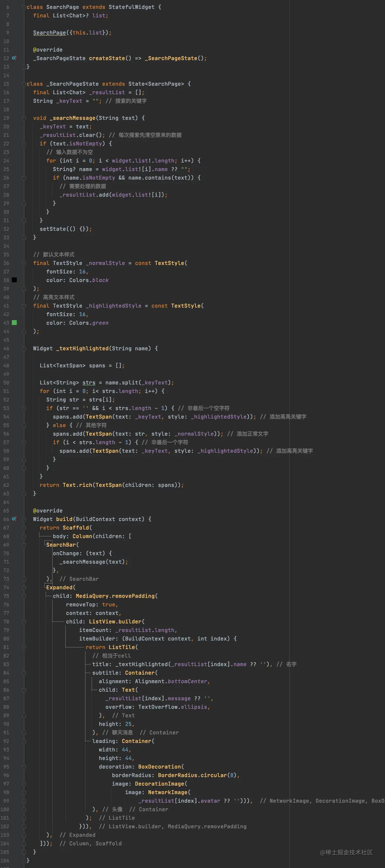Click _resultList[index].message expression

[148, 698]
